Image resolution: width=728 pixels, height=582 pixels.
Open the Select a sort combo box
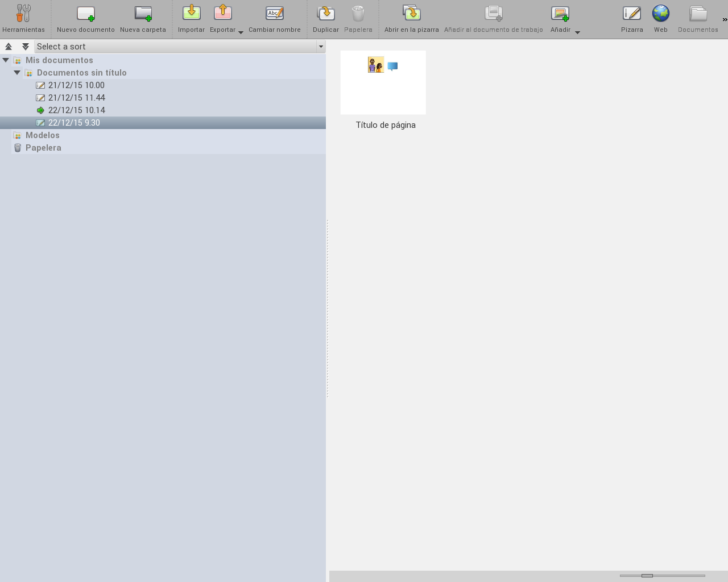coord(179,47)
